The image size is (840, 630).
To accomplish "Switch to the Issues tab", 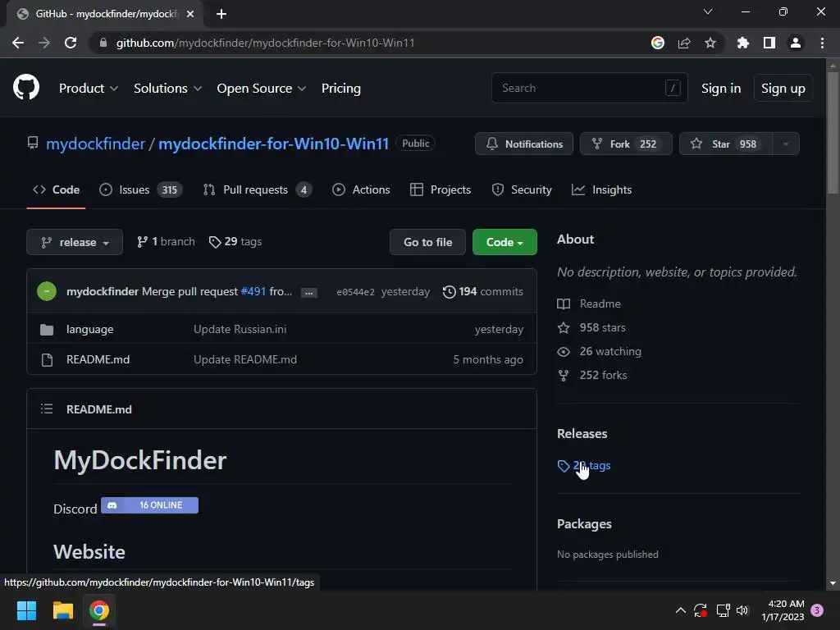I will pos(141,189).
